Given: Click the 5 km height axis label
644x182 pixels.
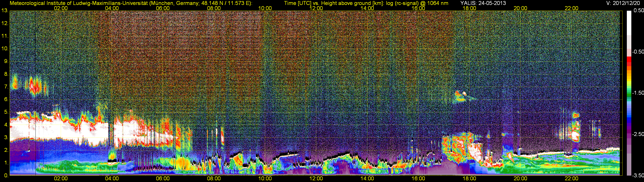Looking at the screenshot, I should coord(6,112).
